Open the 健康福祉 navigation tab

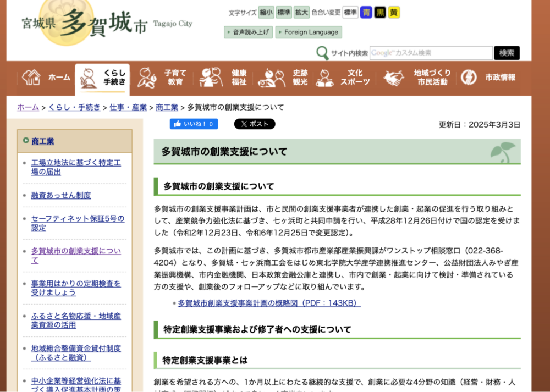coord(223,78)
